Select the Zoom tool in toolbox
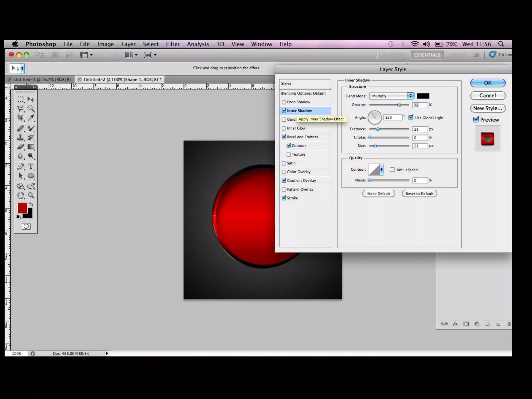The height and width of the screenshot is (399, 532). click(31, 195)
